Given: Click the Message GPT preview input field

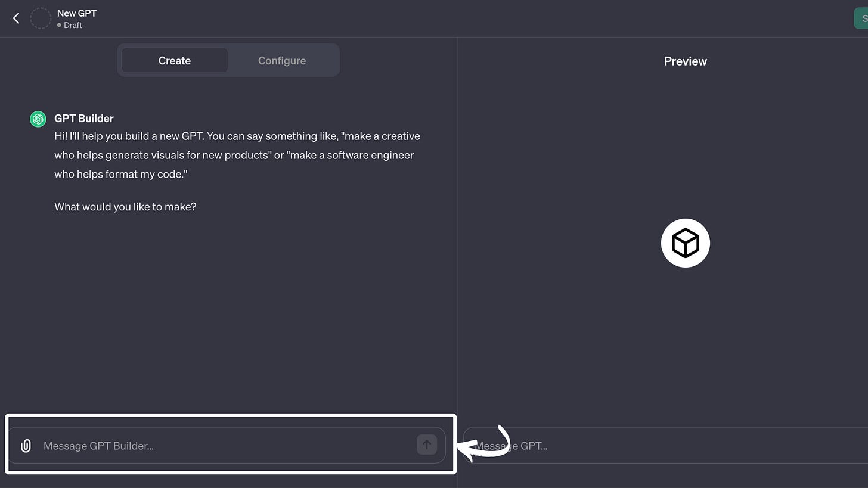Looking at the screenshot, I should coord(665,446).
